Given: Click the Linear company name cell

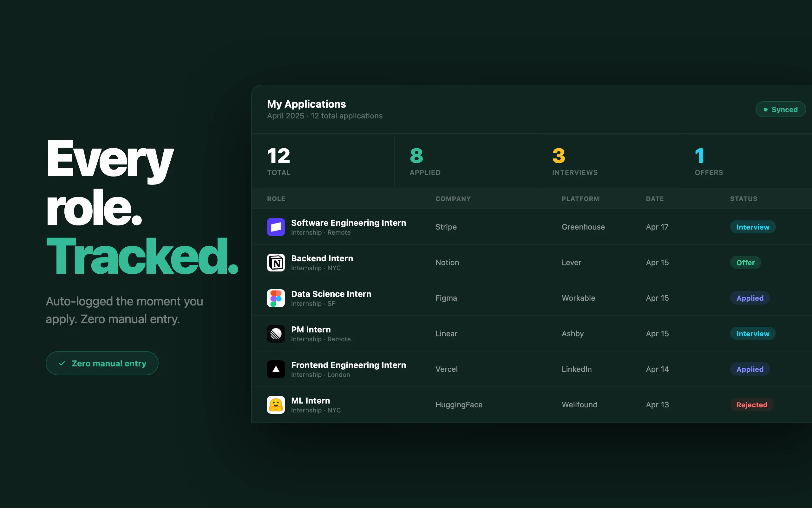Looking at the screenshot, I should 446,334.
